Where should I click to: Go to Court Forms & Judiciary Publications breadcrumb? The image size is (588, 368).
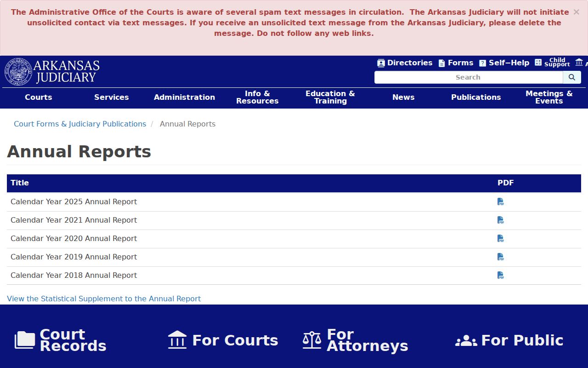(80, 124)
